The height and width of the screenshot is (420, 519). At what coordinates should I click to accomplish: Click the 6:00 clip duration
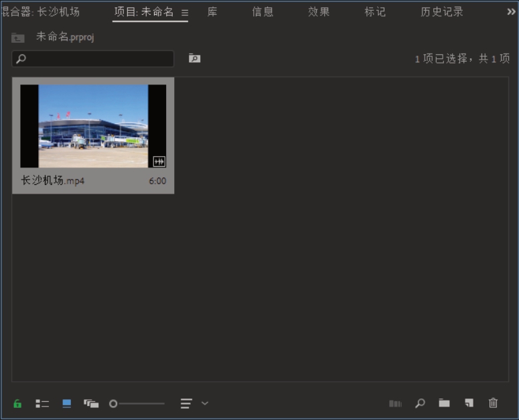click(157, 181)
